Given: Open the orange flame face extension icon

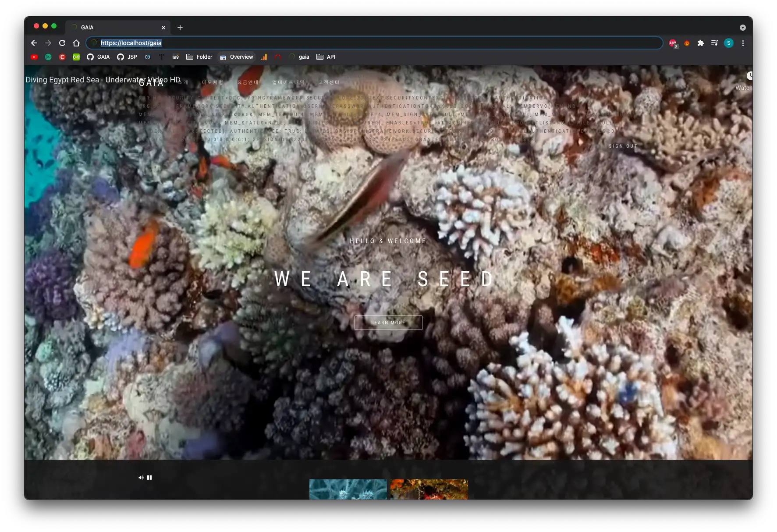Looking at the screenshot, I should (687, 43).
